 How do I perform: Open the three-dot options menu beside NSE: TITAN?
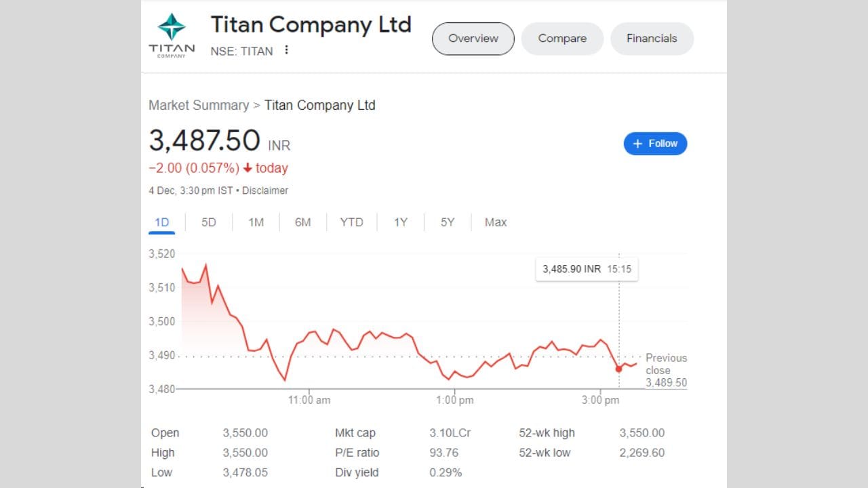pyautogui.click(x=285, y=50)
